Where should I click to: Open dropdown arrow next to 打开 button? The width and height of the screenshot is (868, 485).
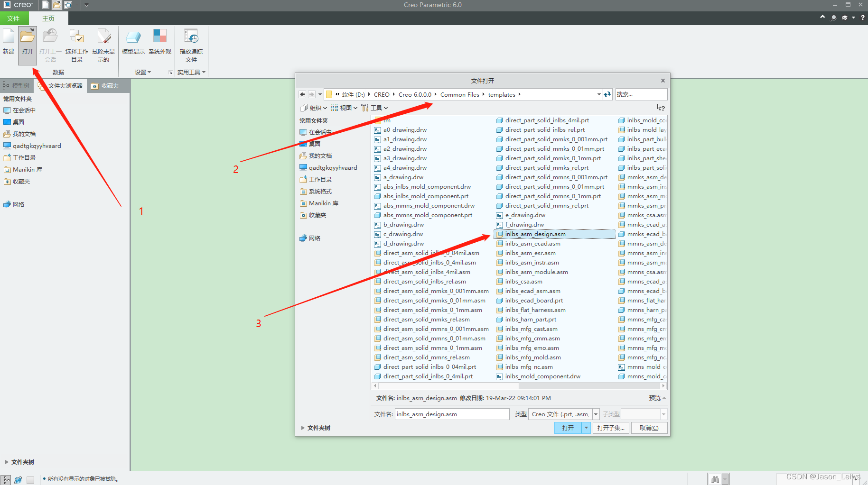[x=586, y=428]
